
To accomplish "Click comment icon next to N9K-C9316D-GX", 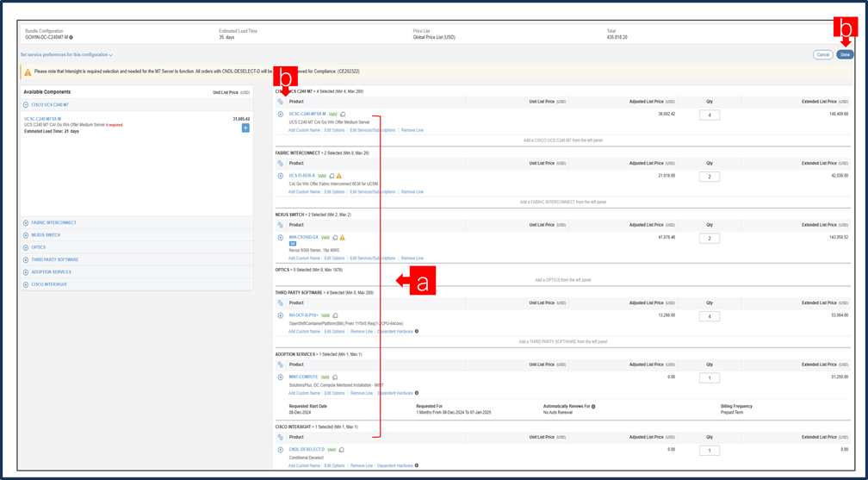I will (335, 237).
